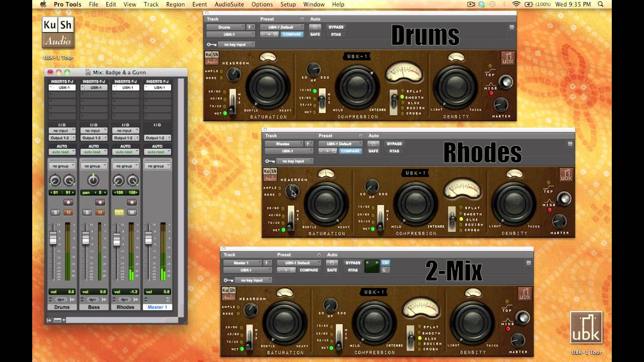Open the AudioSuite menu
The height and width of the screenshot is (362, 644).
tap(229, 5)
